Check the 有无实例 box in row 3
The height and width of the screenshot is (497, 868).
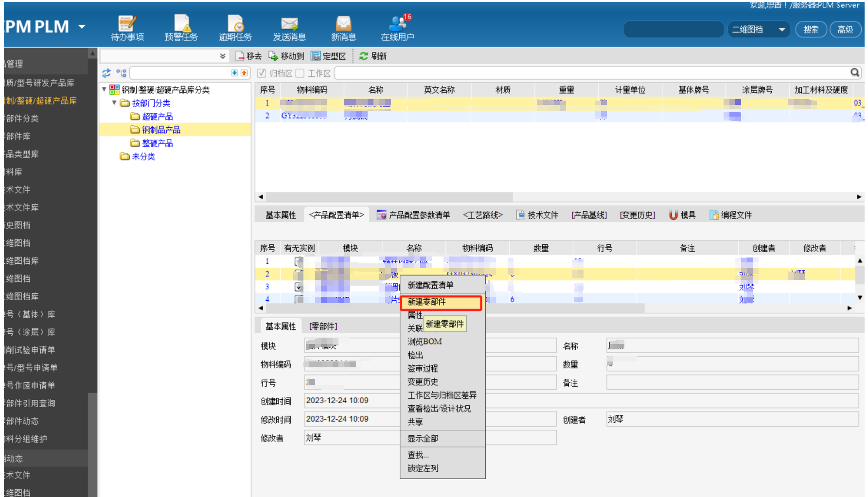(x=299, y=287)
